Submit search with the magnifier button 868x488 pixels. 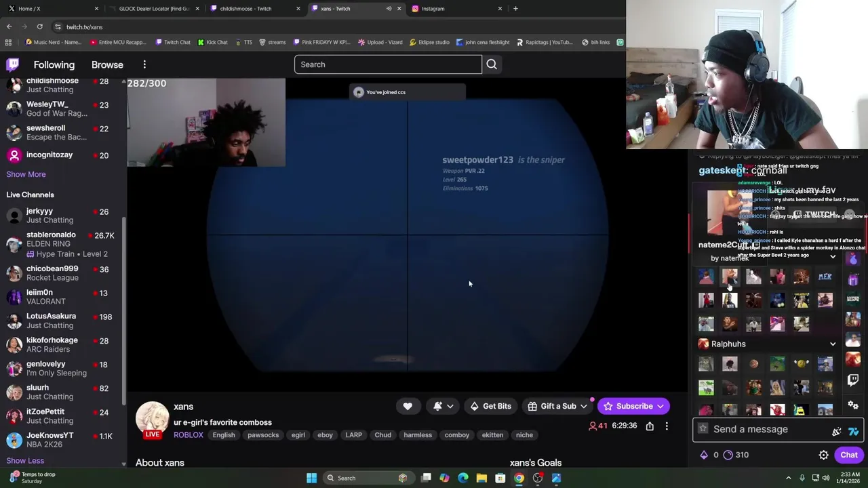pyautogui.click(x=492, y=64)
